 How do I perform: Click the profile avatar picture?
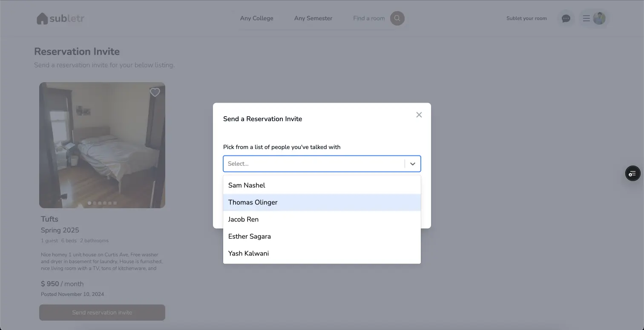pos(599,18)
